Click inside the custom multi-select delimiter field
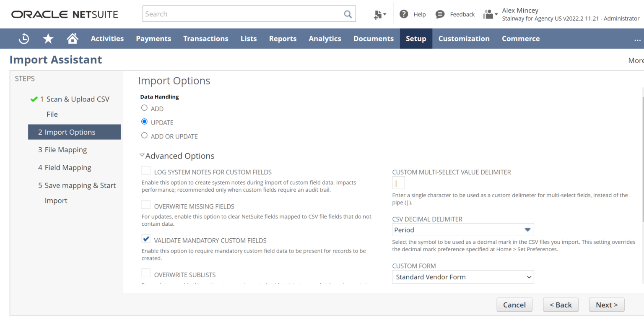This screenshot has width=644, height=318. coord(398,182)
